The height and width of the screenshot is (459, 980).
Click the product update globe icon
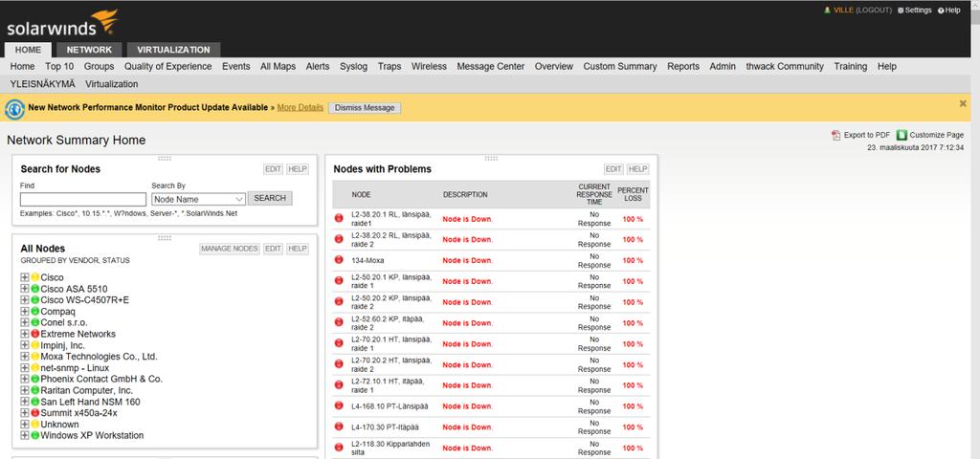pyautogui.click(x=15, y=109)
